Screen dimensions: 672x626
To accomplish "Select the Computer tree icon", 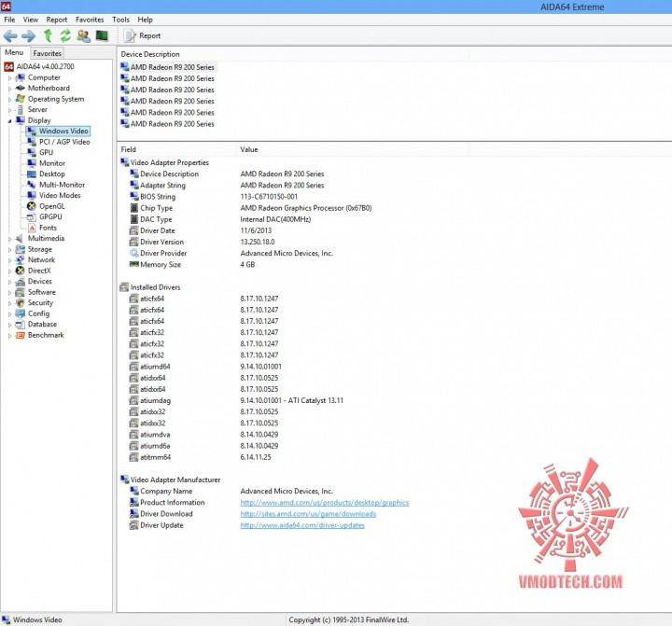I will coord(21,77).
